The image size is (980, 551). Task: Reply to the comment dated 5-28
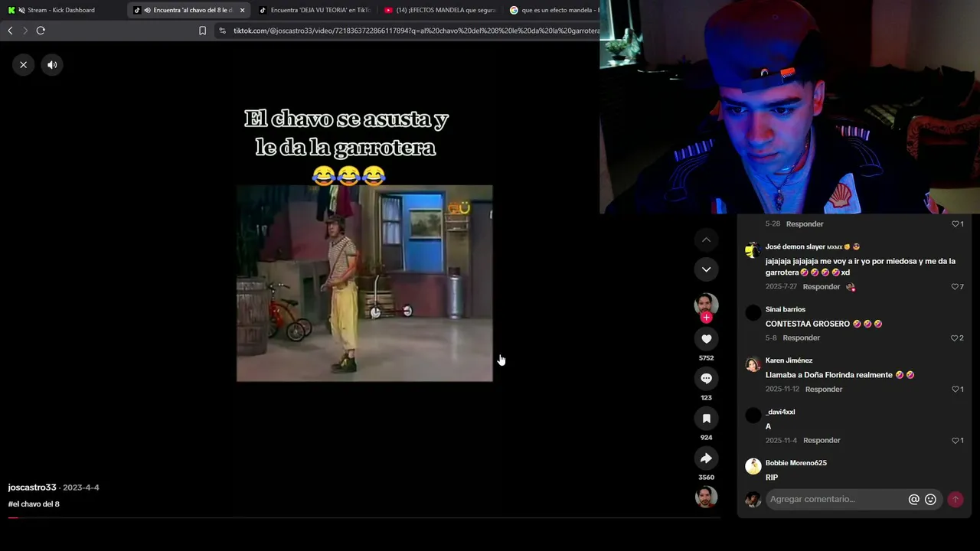(805, 224)
